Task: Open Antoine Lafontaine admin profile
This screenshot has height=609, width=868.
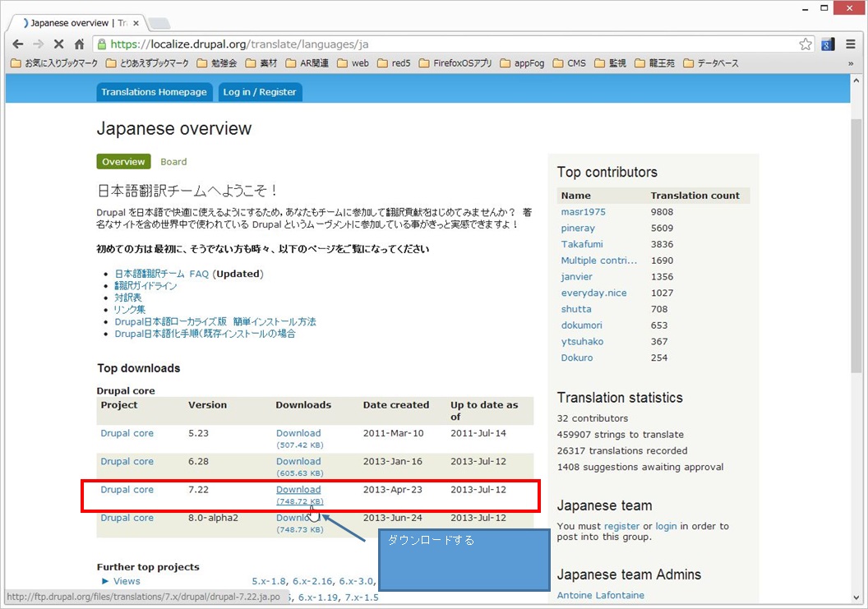Action: coord(601,595)
